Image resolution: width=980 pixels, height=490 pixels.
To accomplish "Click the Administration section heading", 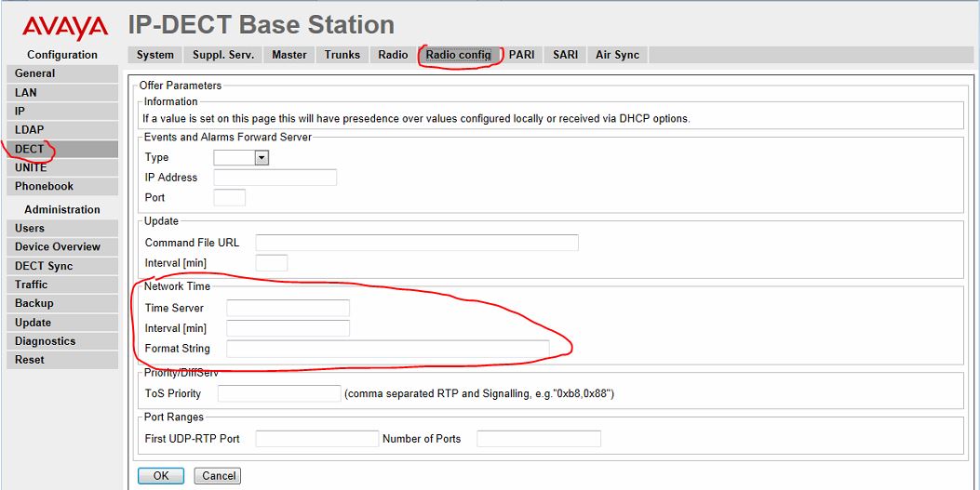I will (61, 210).
